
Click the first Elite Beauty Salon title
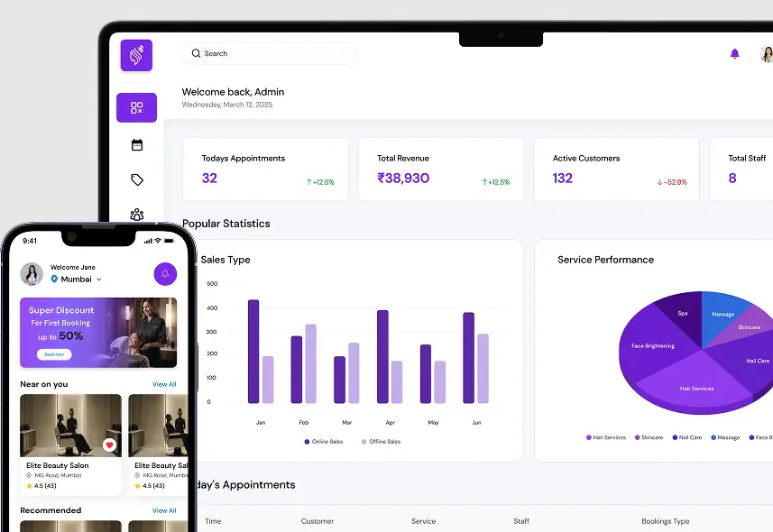coord(58,465)
